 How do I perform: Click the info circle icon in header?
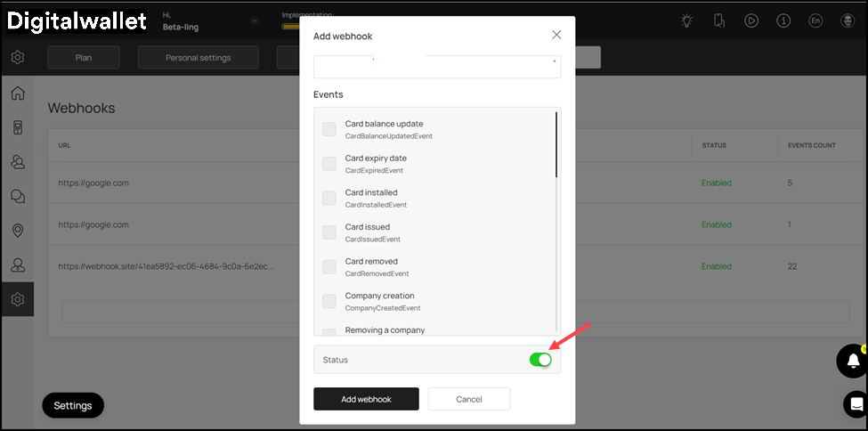point(783,20)
